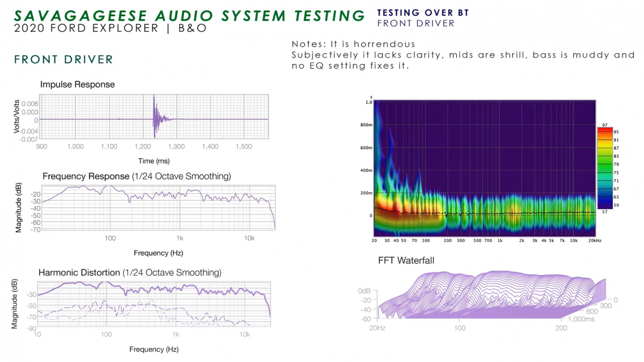
Task: Select the "2020 FORD EXPLORER | B&O" subtitle
Action: tap(110, 29)
